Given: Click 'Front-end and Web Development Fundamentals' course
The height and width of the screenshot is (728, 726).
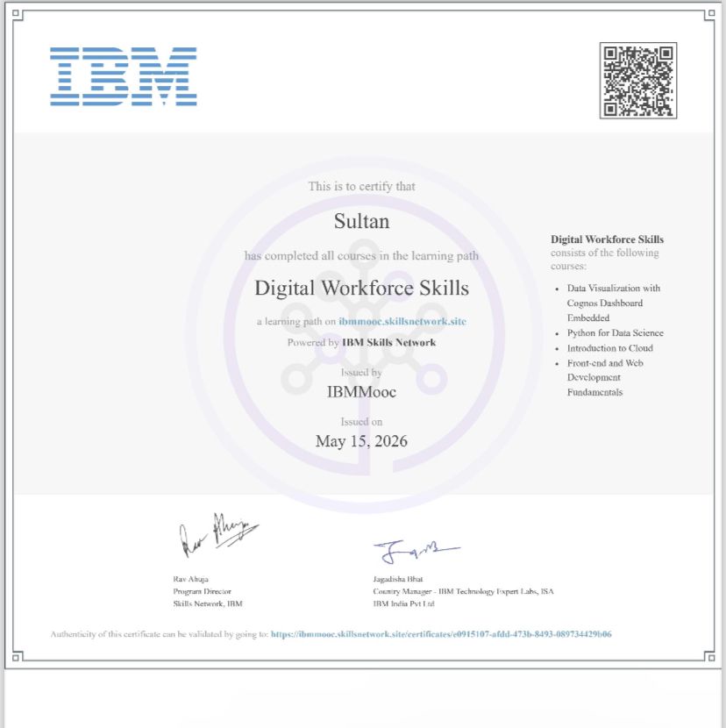Looking at the screenshot, I should (x=605, y=377).
